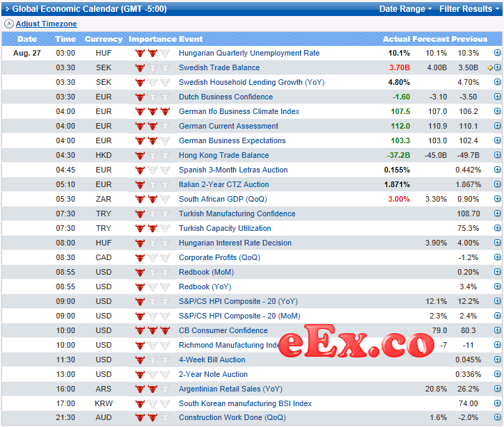Expand Argentinian Retail Sales row details

coord(497,389)
